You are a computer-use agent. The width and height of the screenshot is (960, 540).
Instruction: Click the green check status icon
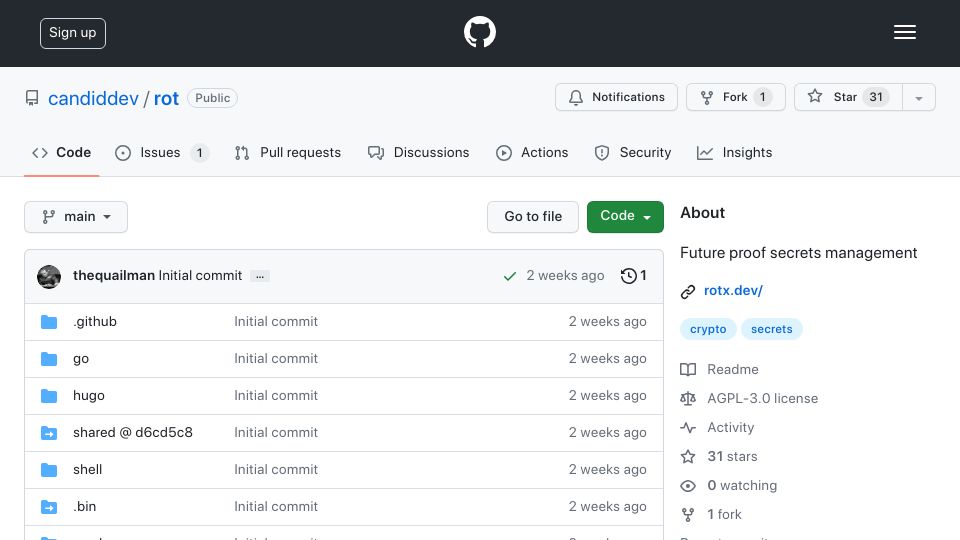coord(509,276)
